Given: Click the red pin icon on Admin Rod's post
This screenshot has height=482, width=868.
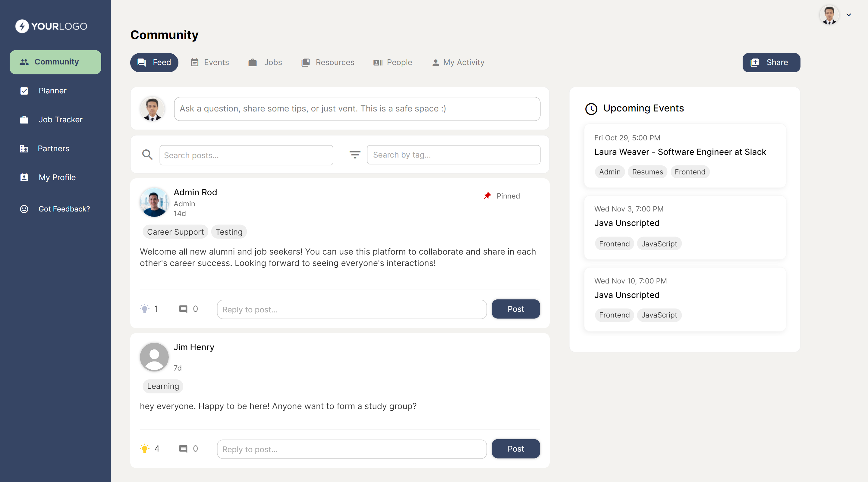Looking at the screenshot, I should 487,196.
